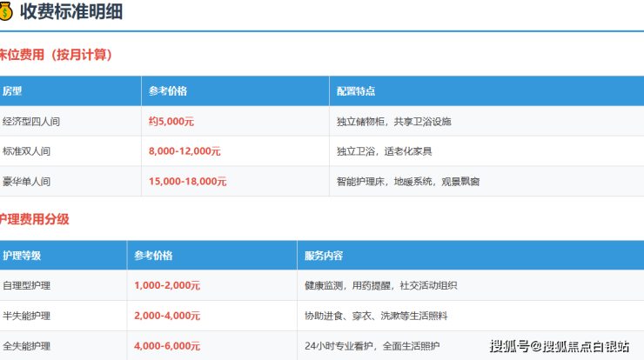Select the 经济型四人间 room type cell
The height and width of the screenshot is (360, 644).
31,122
